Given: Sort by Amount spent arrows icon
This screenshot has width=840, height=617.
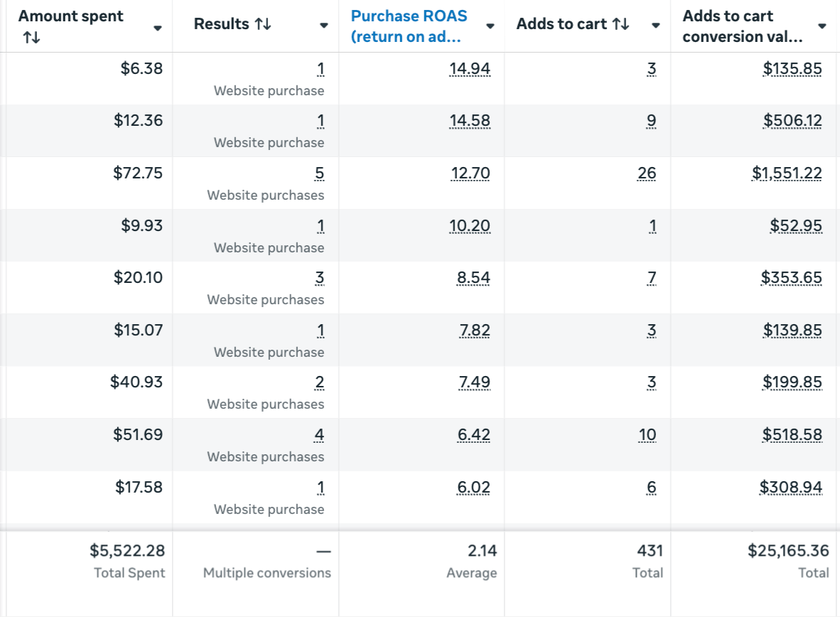Looking at the screenshot, I should coord(31,38).
